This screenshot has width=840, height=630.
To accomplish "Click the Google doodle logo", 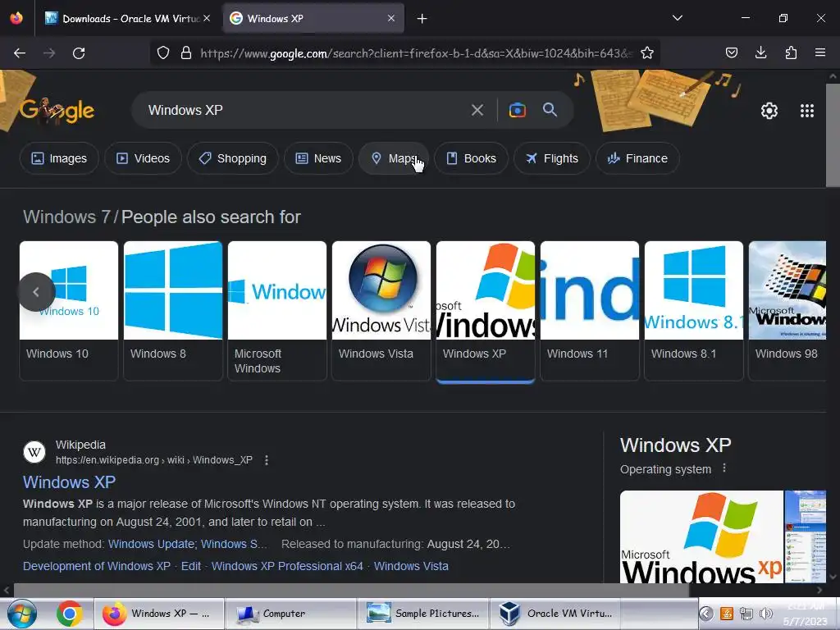I will pos(57,111).
